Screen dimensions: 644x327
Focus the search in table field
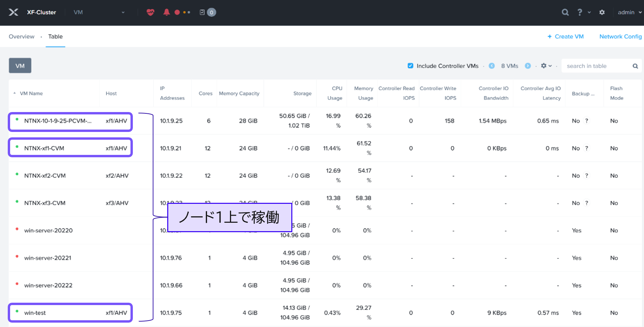(x=597, y=66)
